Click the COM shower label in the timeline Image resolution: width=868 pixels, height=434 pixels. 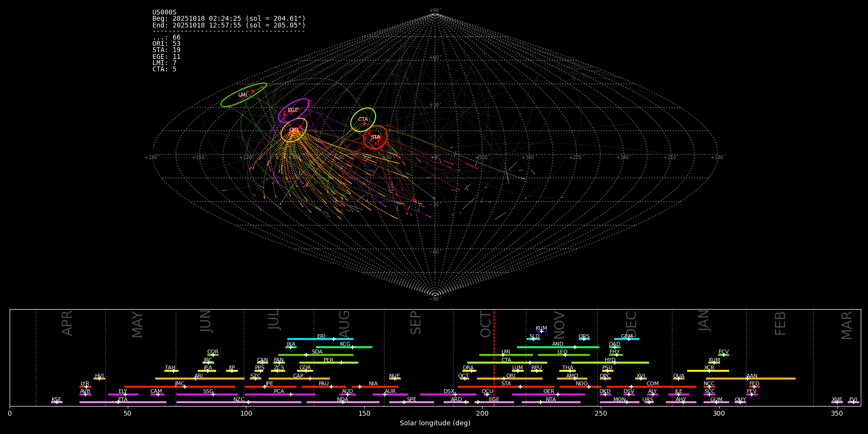[x=652, y=384]
